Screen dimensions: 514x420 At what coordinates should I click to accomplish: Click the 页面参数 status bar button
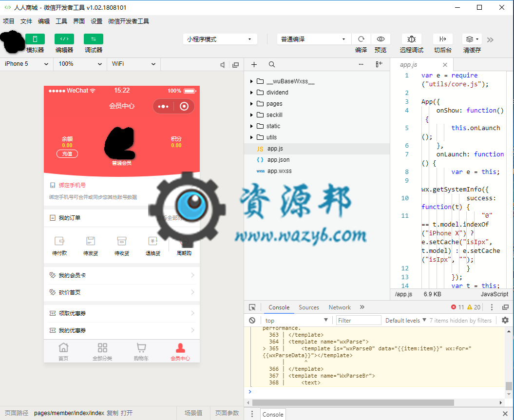coord(227,413)
